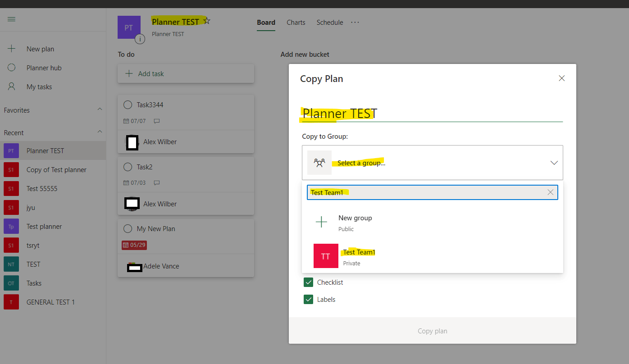Uncheck the Labels option

tap(308, 300)
